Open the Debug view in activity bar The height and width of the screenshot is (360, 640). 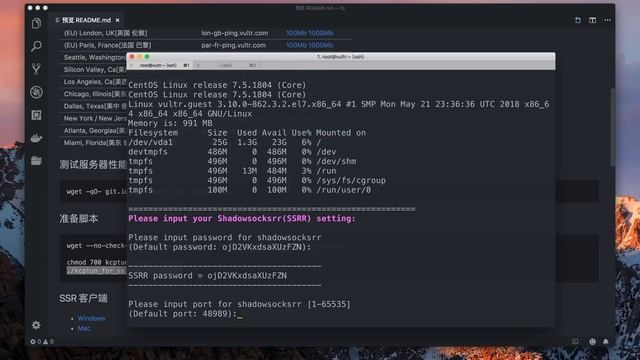(x=36, y=92)
